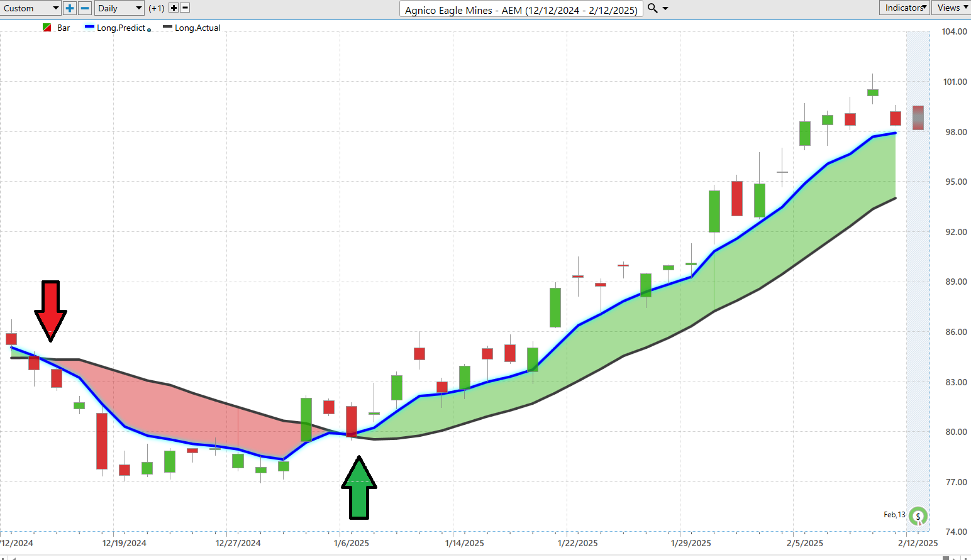Click the Bar legend color icon
The width and height of the screenshot is (971, 560).
click(x=47, y=28)
